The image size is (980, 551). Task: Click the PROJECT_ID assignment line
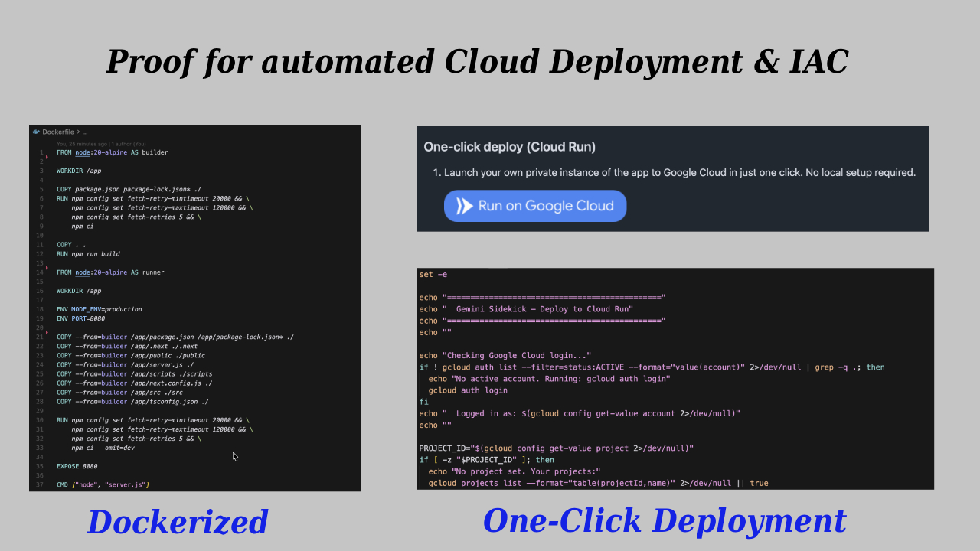coord(556,448)
